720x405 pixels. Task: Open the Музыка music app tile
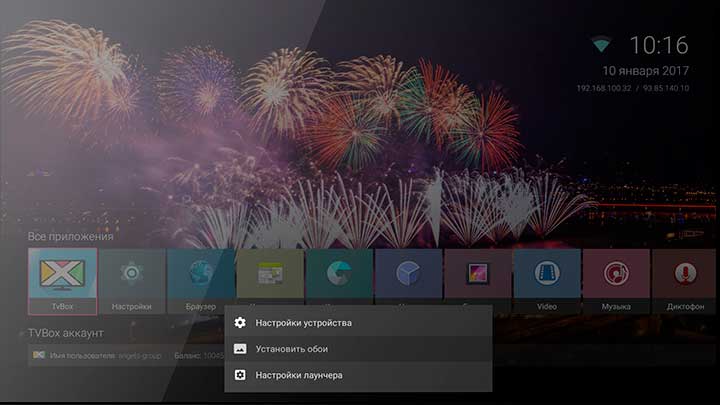[x=615, y=281]
